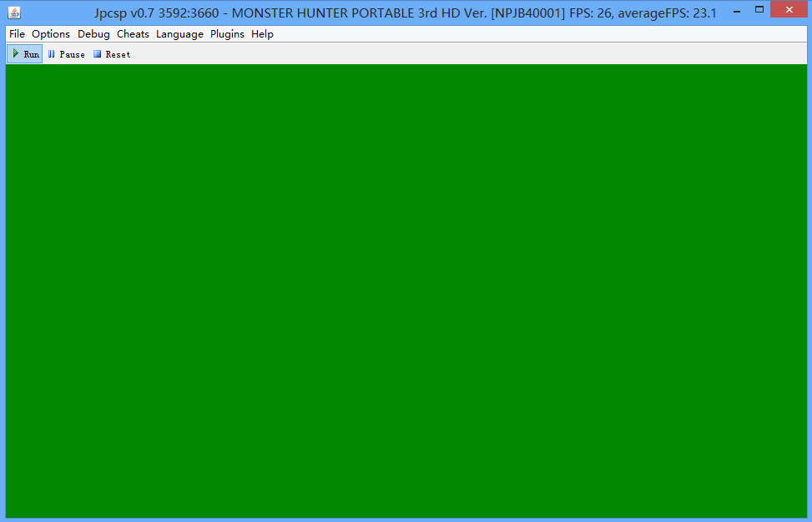
Task: Open the File menu
Action: 17,34
